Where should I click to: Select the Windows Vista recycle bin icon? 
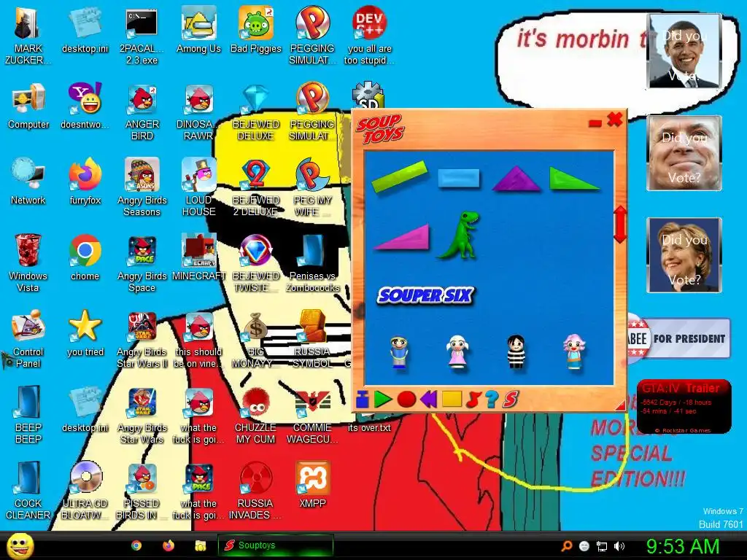(28, 262)
